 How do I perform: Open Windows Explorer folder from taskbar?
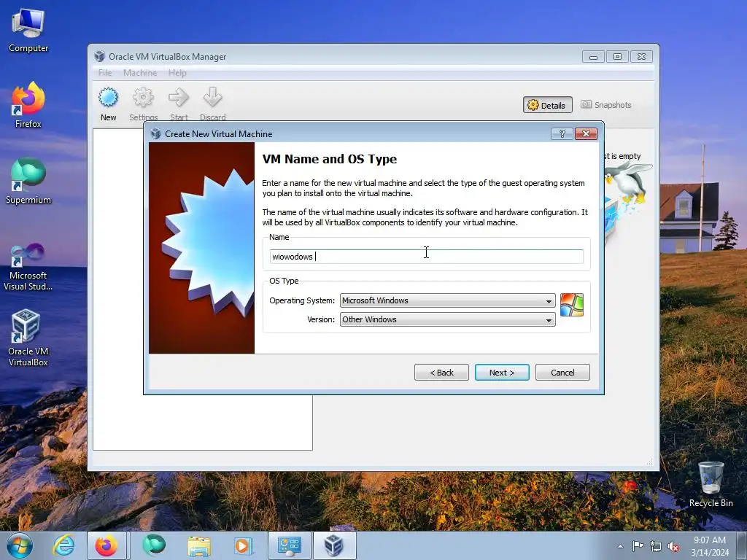[199, 545]
